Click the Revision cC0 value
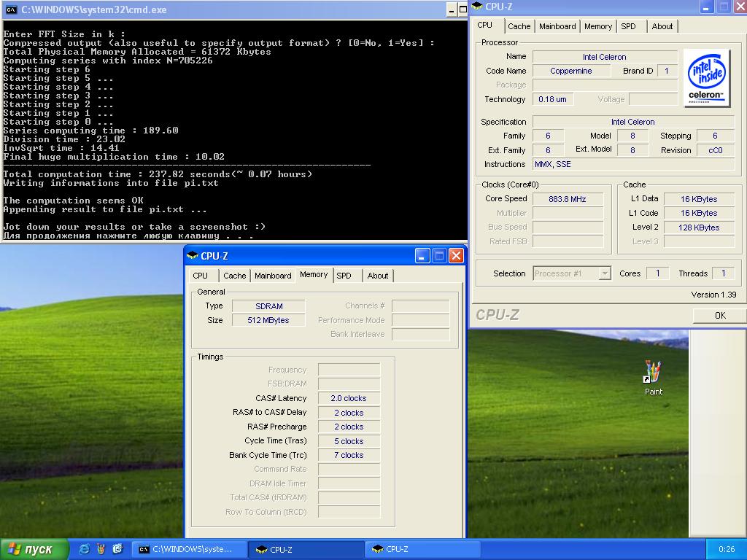Screen dimensions: 747x560 [715, 150]
